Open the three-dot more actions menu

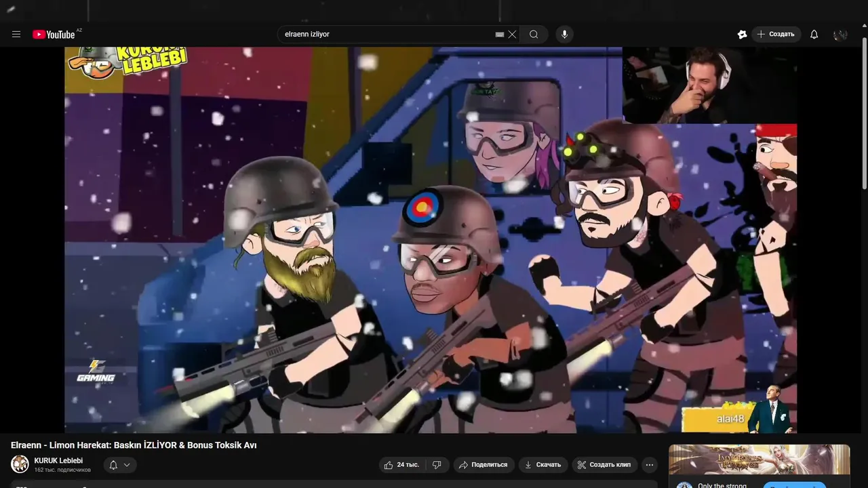click(x=650, y=465)
